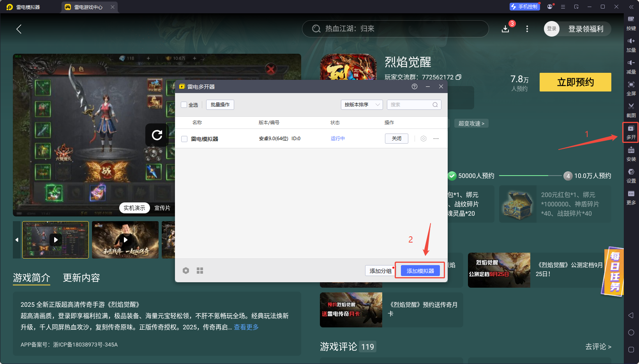Viewport: 639px width, 364px height.
Task: Click the 添加分组 button
Action: [380, 271]
